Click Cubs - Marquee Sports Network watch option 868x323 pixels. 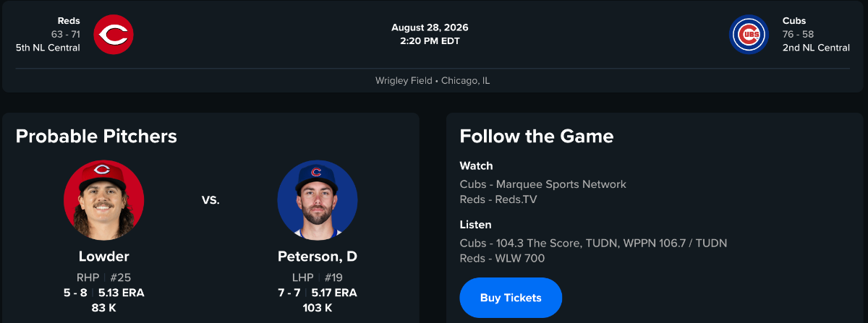click(543, 184)
